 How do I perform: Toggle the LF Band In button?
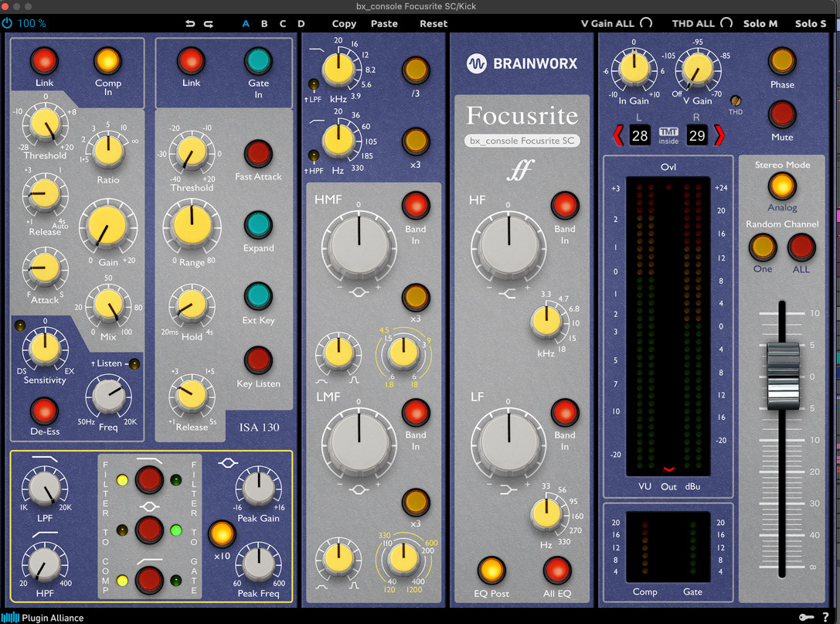[565, 412]
